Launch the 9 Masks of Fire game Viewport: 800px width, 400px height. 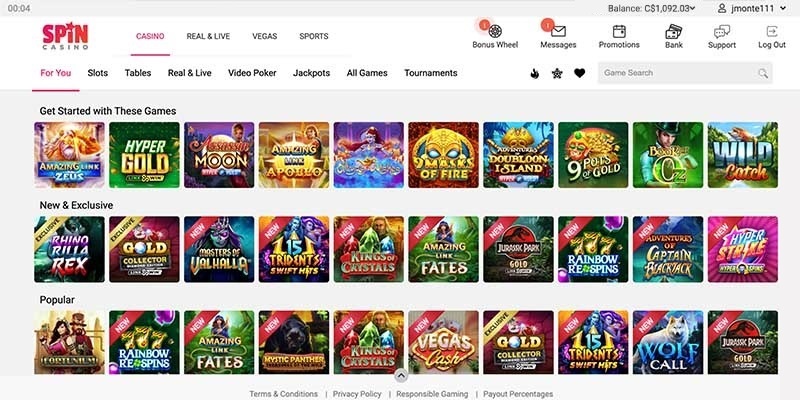443,155
